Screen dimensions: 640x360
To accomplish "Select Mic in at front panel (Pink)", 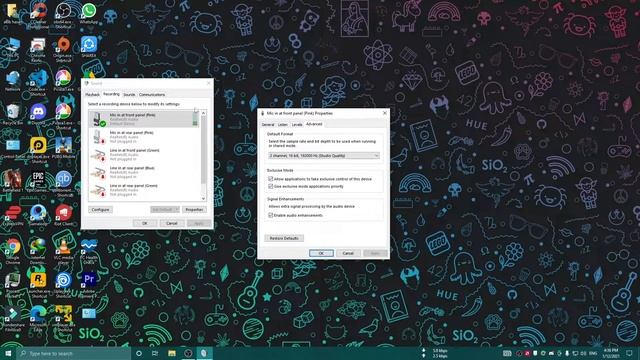I will point(144,119).
